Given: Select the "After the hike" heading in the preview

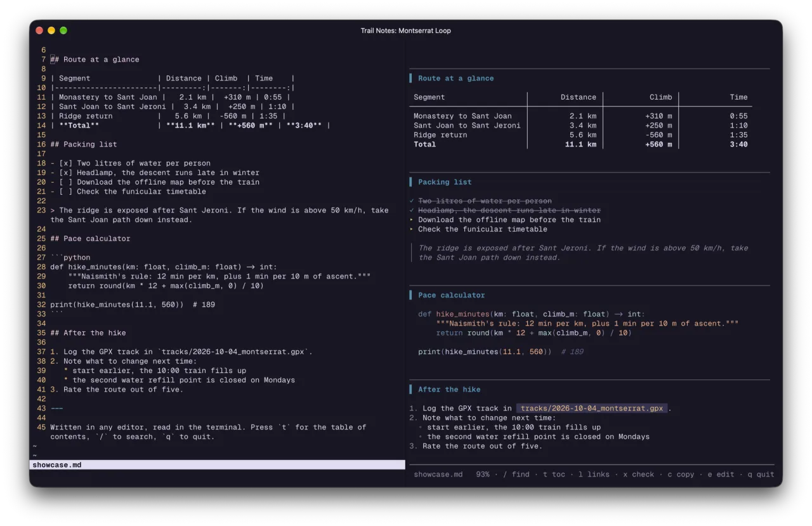Looking at the screenshot, I should tap(449, 390).
